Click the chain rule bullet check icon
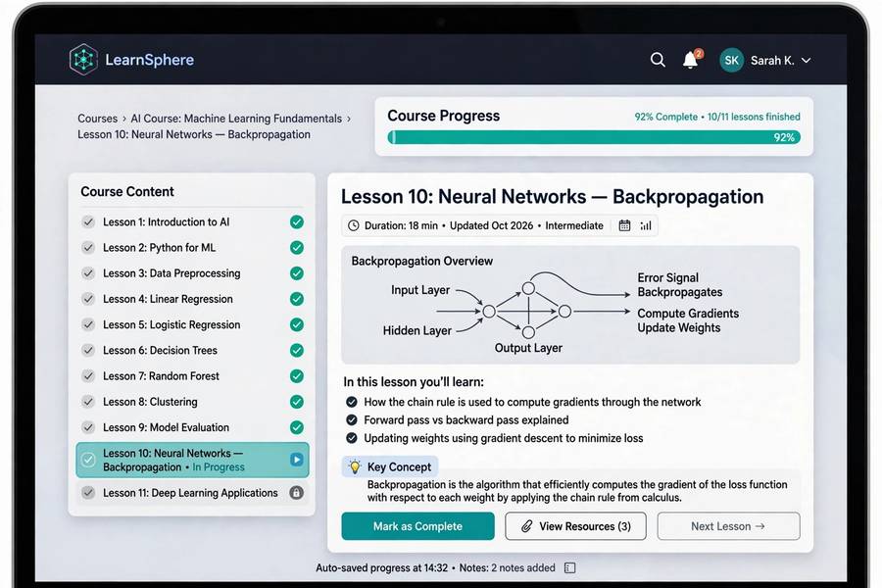Image resolution: width=882 pixels, height=588 pixels. coord(352,402)
